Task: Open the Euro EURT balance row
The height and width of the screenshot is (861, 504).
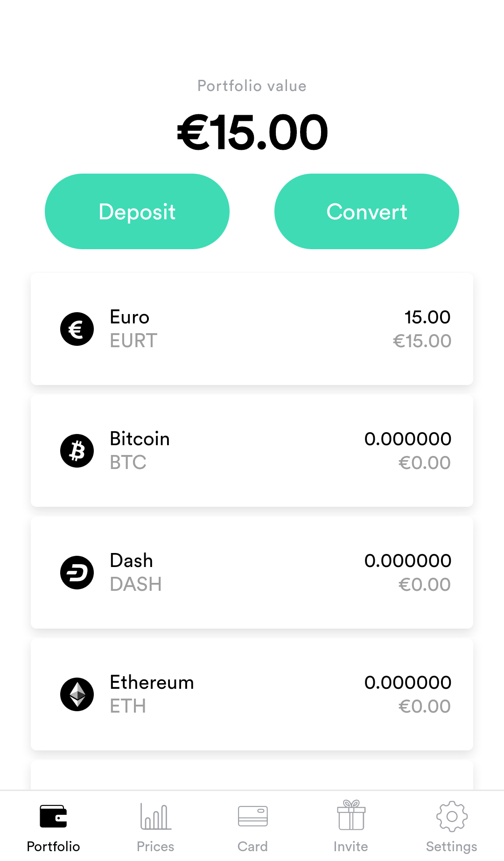Action: coord(252,329)
